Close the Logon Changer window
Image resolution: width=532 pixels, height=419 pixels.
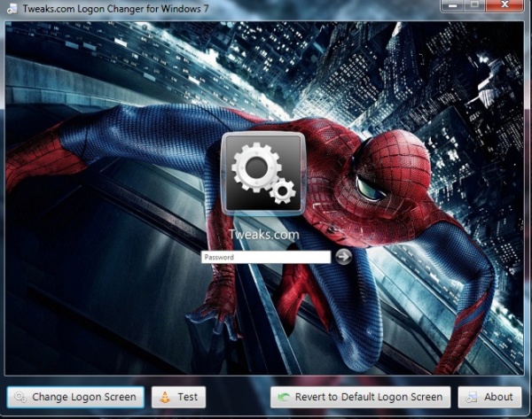point(505,5)
